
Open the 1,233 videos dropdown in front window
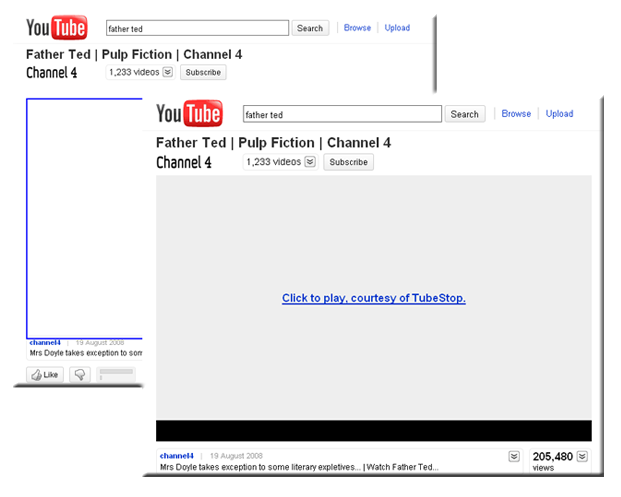tap(310, 162)
